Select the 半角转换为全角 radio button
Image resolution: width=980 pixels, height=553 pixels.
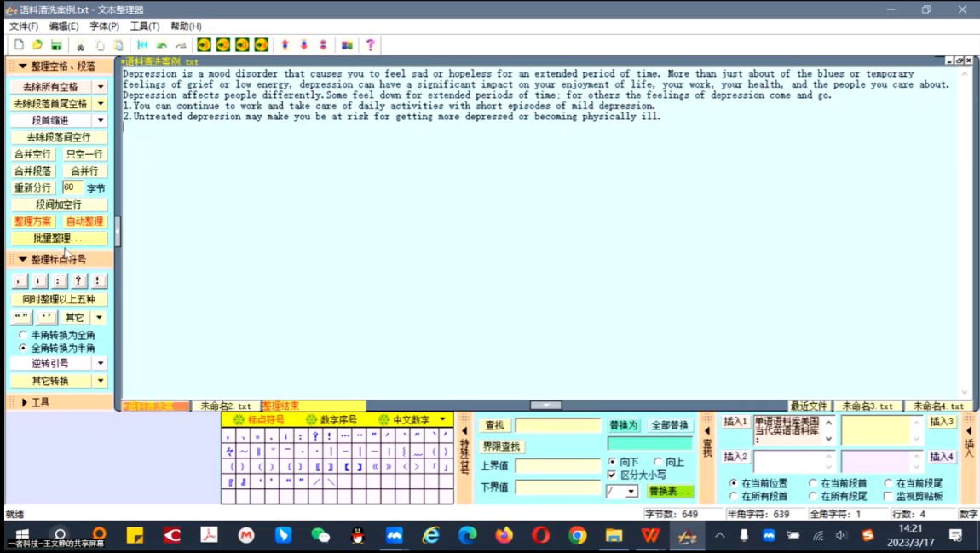pos(23,335)
